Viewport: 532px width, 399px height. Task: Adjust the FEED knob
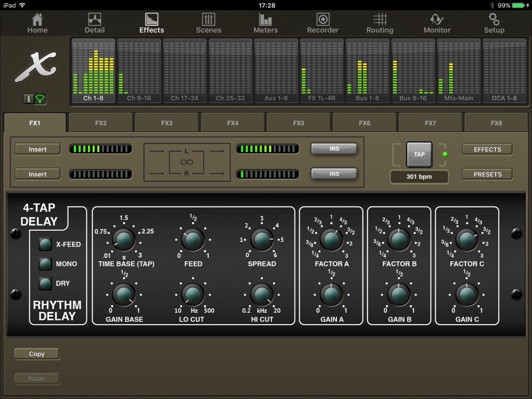(x=193, y=240)
